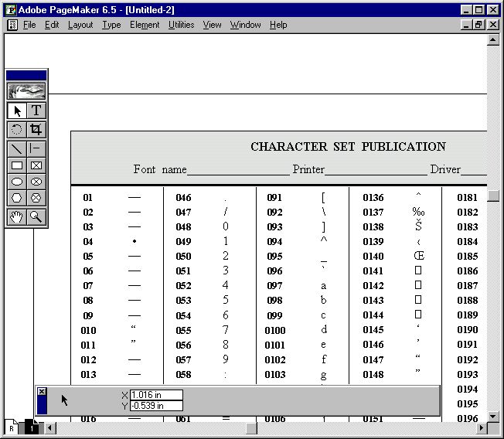Select the Cropping tool
Image resolution: width=504 pixels, height=439 pixels.
pos(36,130)
